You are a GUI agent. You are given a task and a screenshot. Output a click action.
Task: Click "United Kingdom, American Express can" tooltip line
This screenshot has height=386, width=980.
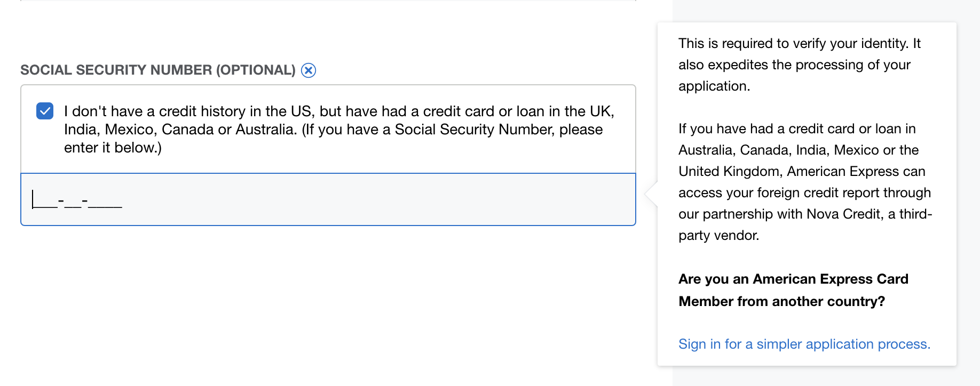pyautogui.click(x=802, y=171)
